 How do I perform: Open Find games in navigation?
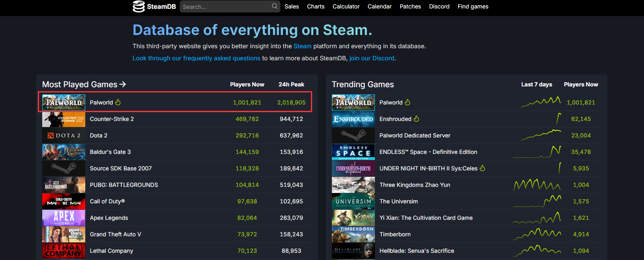coord(473,6)
